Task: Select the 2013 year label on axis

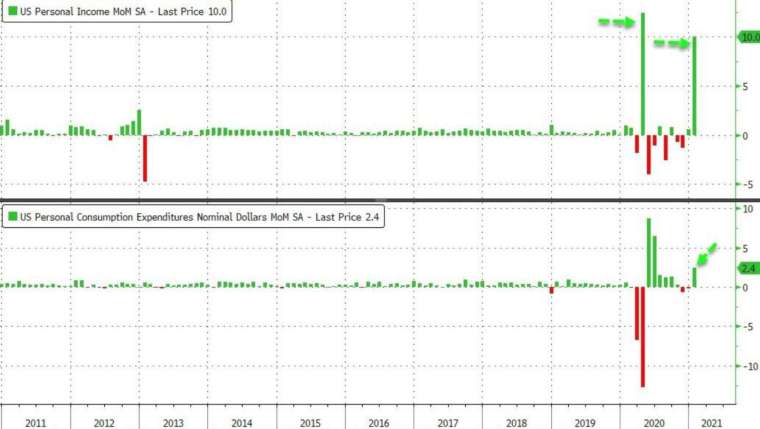Action: coord(173,423)
